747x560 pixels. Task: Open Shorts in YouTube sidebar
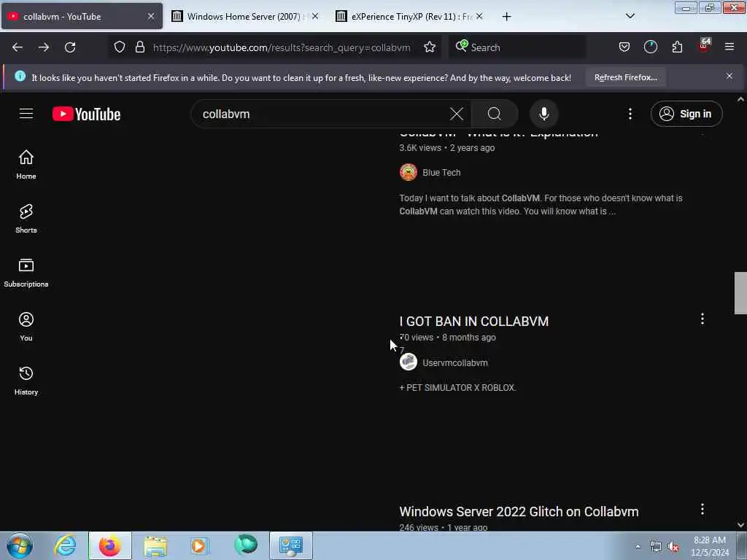26,219
